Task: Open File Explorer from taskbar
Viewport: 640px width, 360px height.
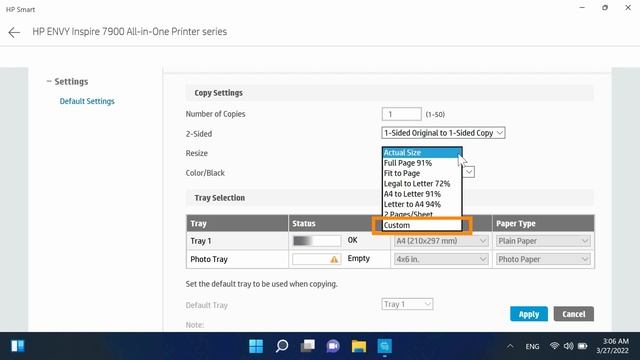Action: point(359,346)
